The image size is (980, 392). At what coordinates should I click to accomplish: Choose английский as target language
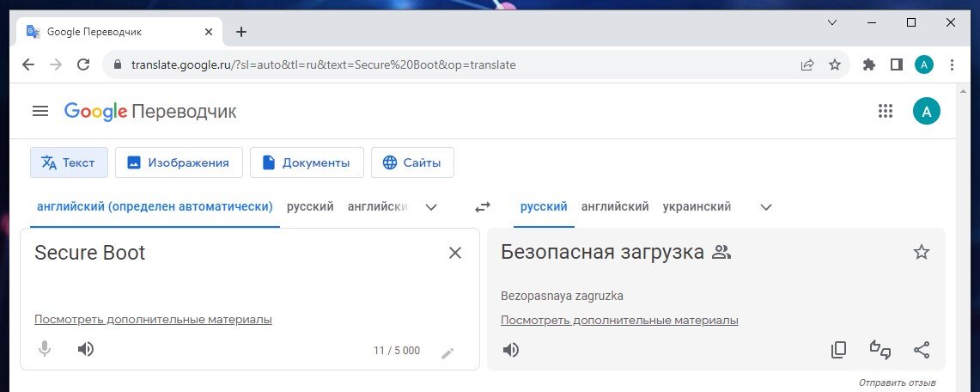[x=615, y=207]
